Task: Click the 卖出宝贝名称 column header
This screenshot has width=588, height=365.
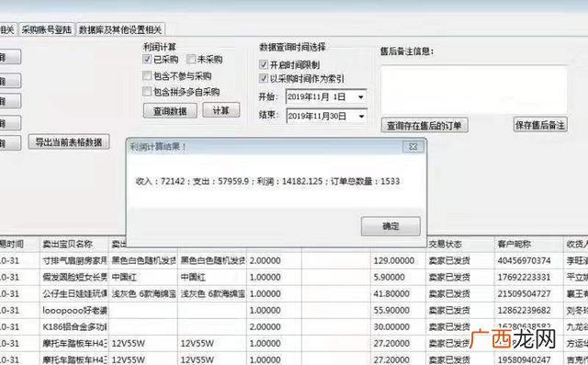Action: (73, 245)
